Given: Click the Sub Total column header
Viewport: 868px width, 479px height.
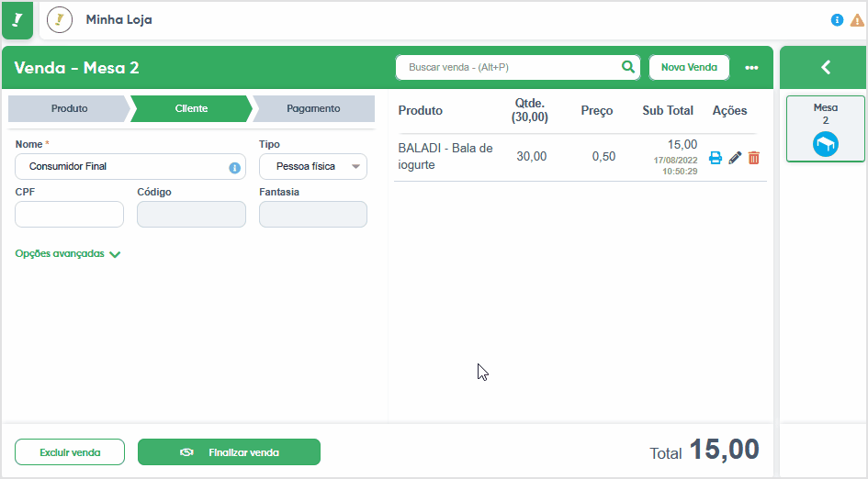Looking at the screenshot, I should [x=668, y=111].
